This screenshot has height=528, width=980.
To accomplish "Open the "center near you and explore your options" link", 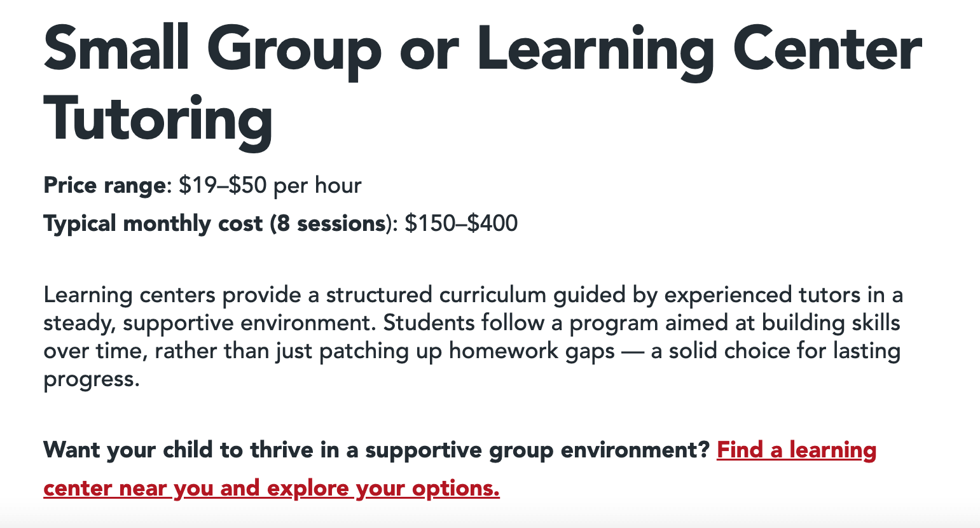I will pos(271,489).
